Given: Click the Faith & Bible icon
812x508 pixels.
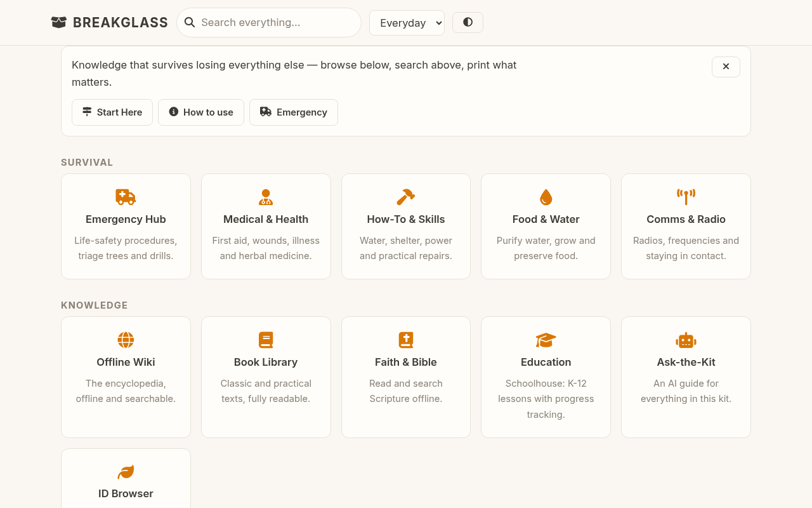Looking at the screenshot, I should pos(406,340).
